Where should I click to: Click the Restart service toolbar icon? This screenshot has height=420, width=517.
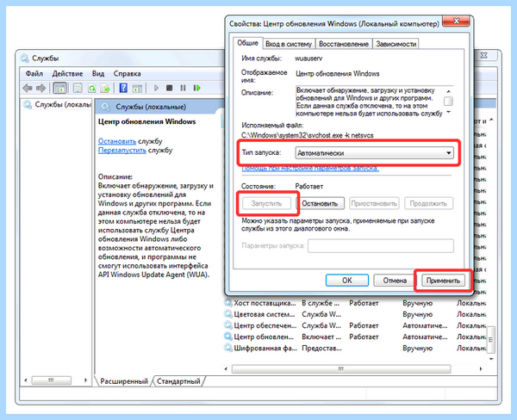coord(197,88)
